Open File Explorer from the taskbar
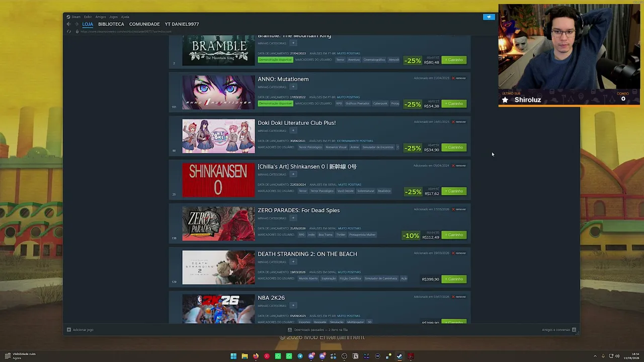 click(x=245, y=356)
